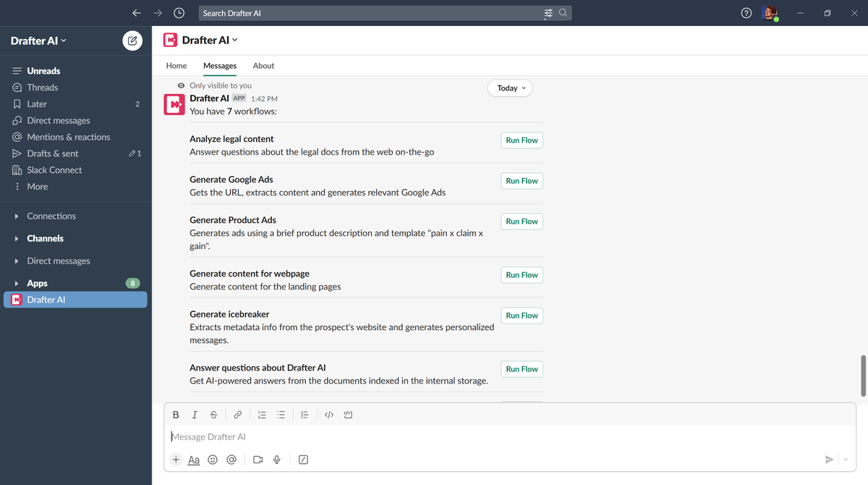Toggle formatting toolbar with Aa
This screenshot has width=868, height=485.
[x=194, y=460]
